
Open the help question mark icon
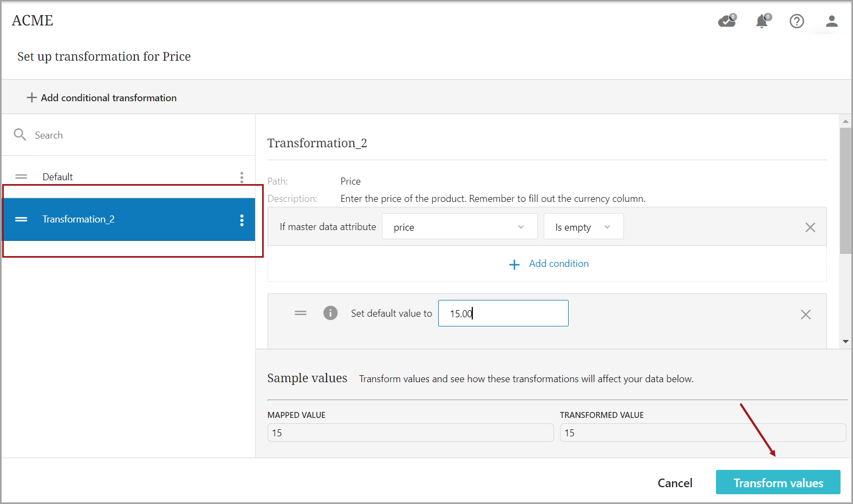click(x=796, y=21)
